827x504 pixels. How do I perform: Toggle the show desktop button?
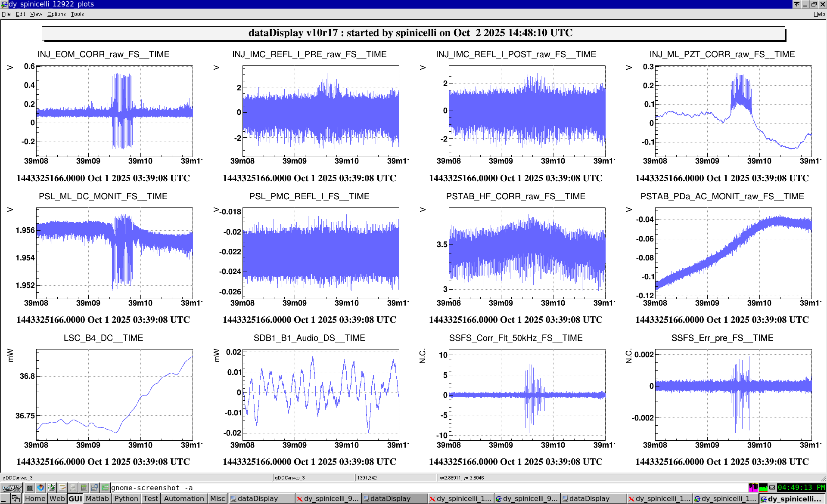(5, 498)
